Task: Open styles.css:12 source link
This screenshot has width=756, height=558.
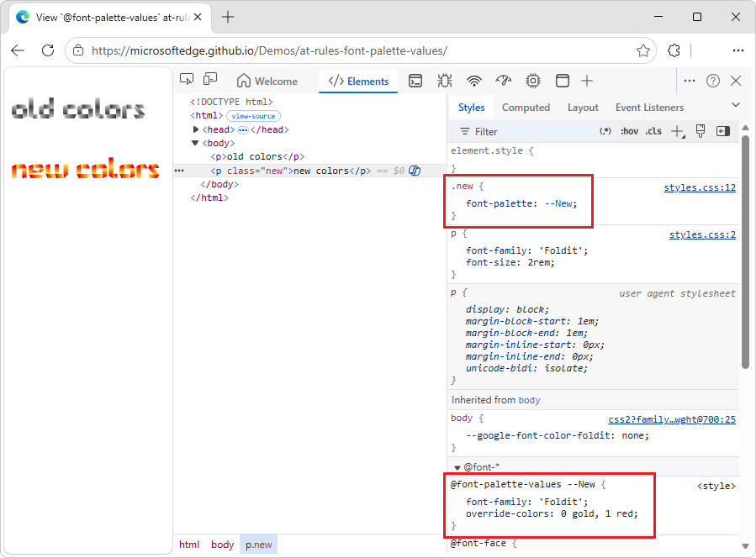Action: (700, 187)
